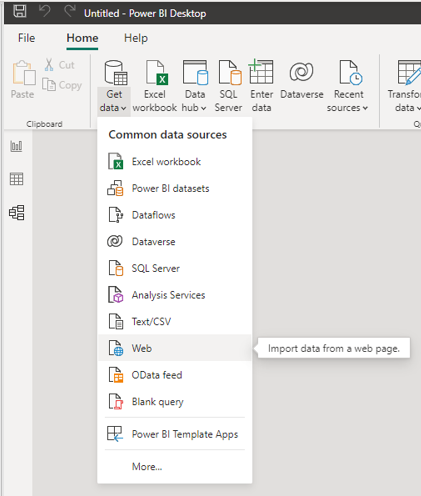
Task: Click the Data hub ribbon icon
Action: pos(195,73)
